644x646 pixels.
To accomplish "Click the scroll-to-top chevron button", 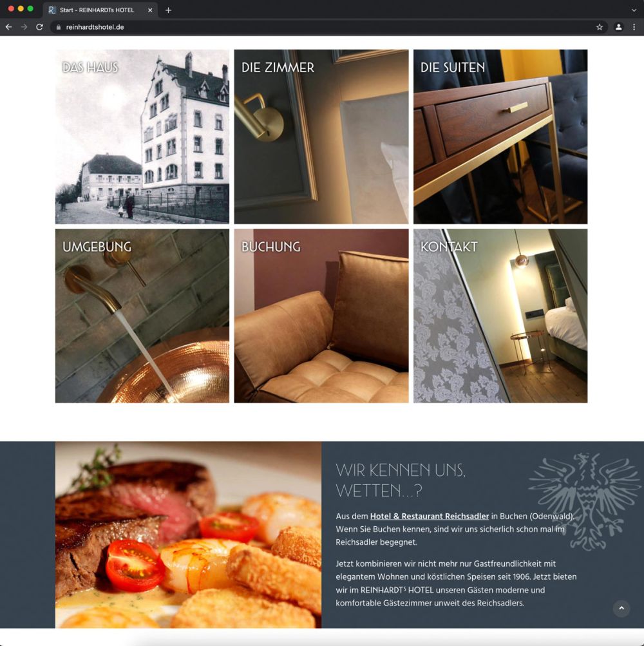I will click(621, 608).
